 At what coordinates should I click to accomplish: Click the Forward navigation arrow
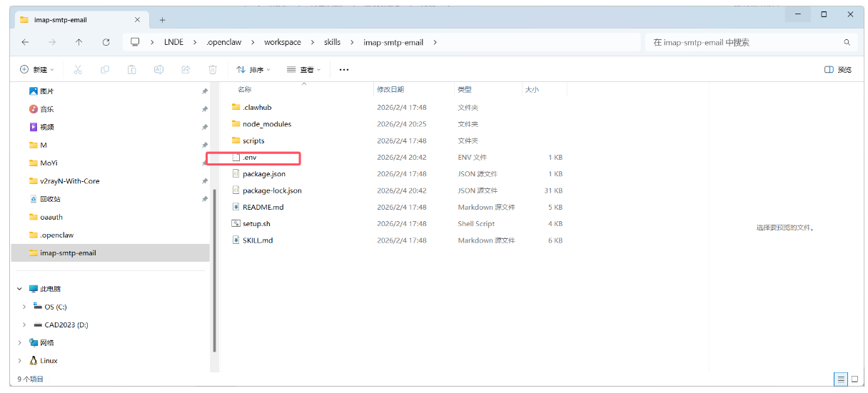pos(52,42)
